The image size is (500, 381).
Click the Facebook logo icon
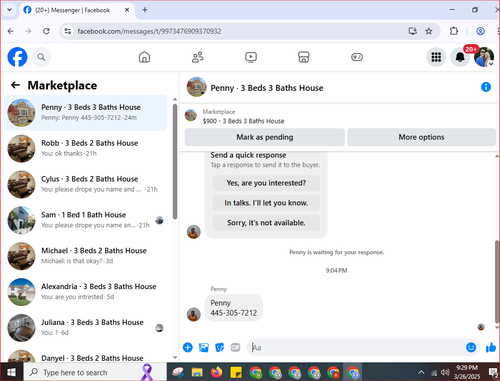(x=17, y=57)
